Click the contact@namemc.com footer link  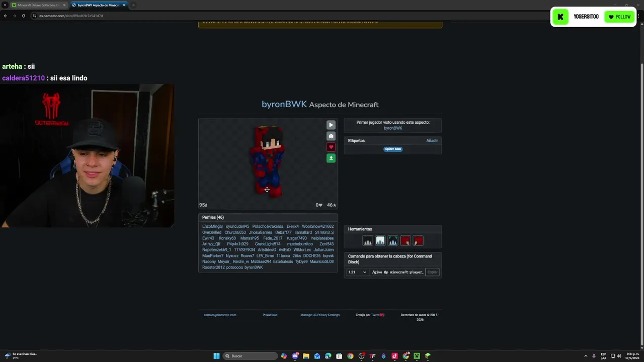tap(220, 315)
